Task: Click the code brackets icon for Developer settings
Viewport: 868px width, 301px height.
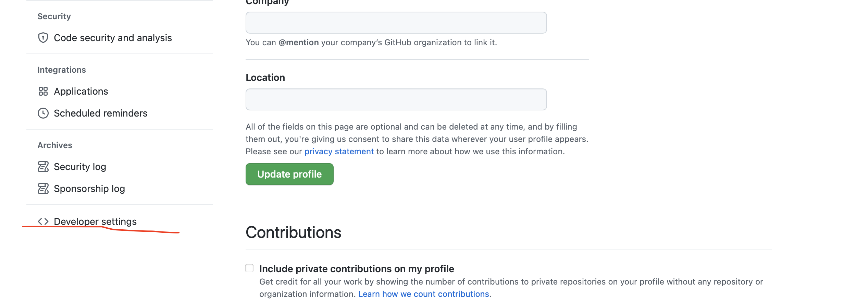Action: [43, 221]
